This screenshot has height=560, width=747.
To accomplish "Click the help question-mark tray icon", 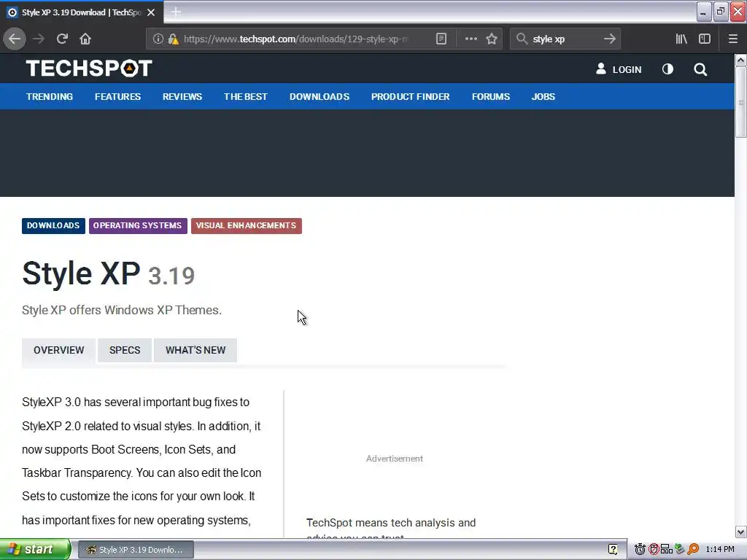I will tap(613, 550).
